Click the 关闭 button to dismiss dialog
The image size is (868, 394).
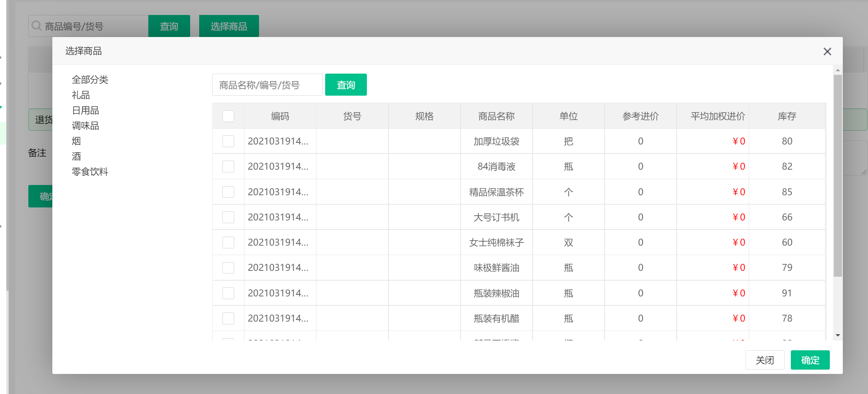coord(765,360)
